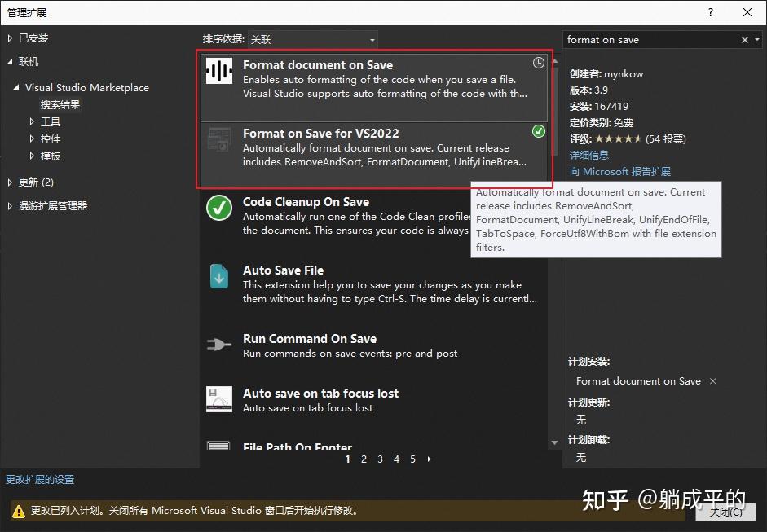Click 向 Microsoft 报告扩展 link
This screenshot has width=767, height=532.
point(619,172)
